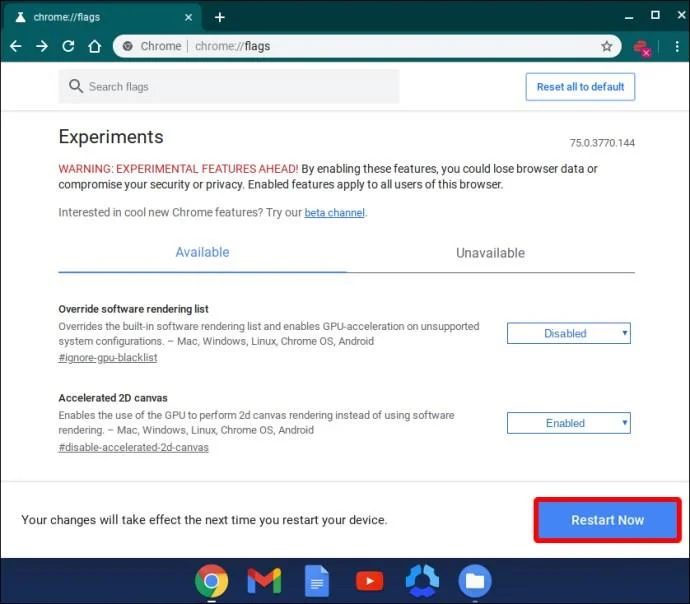Switch to the Available tab

[x=202, y=253]
